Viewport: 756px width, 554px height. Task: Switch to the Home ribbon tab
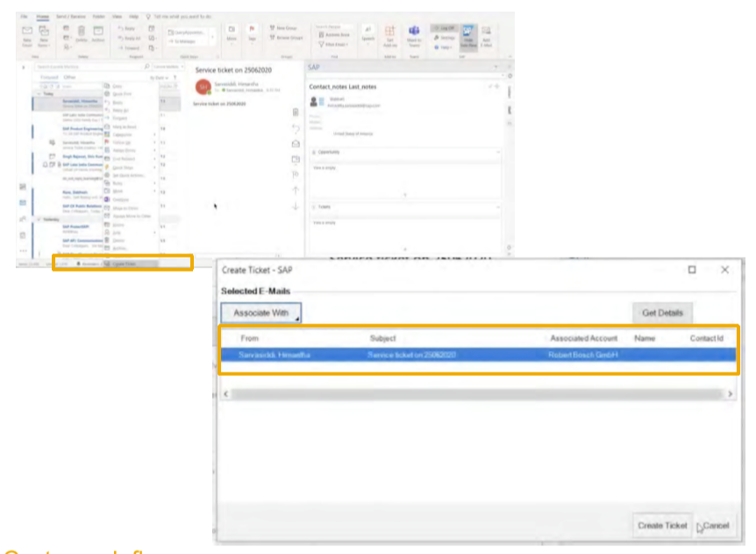click(43, 17)
